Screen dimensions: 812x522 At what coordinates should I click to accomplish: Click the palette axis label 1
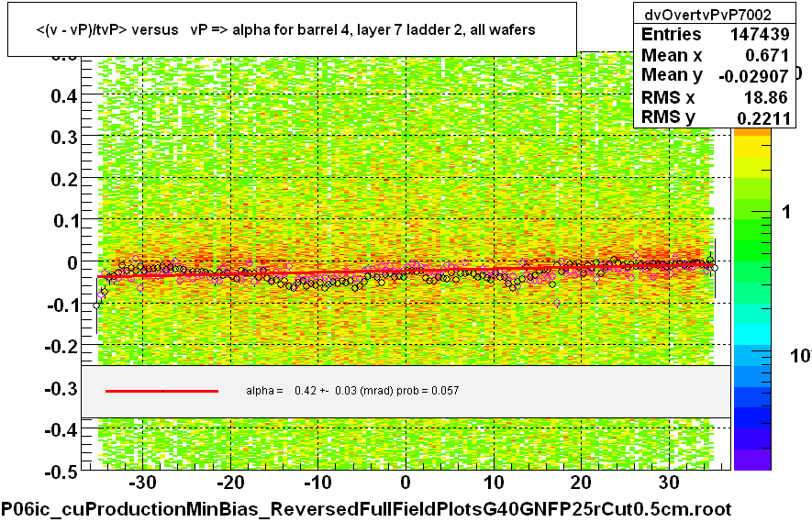tap(786, 212)
